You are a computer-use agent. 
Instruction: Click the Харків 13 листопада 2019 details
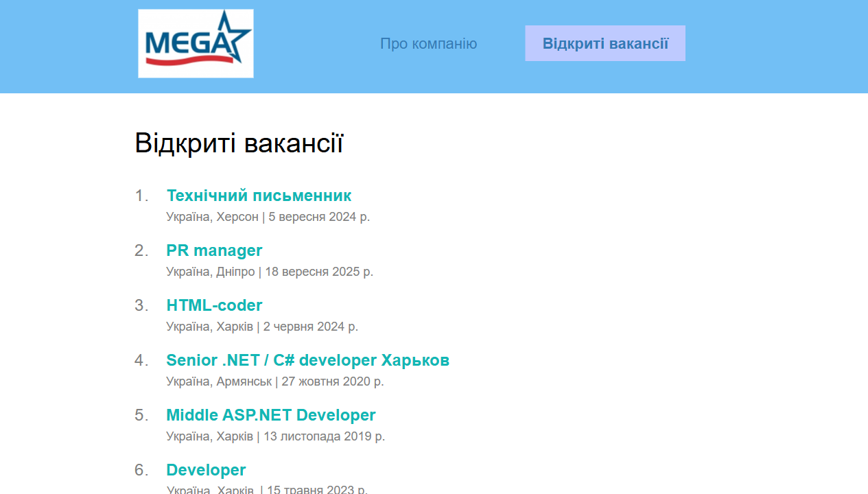[275, 436]
